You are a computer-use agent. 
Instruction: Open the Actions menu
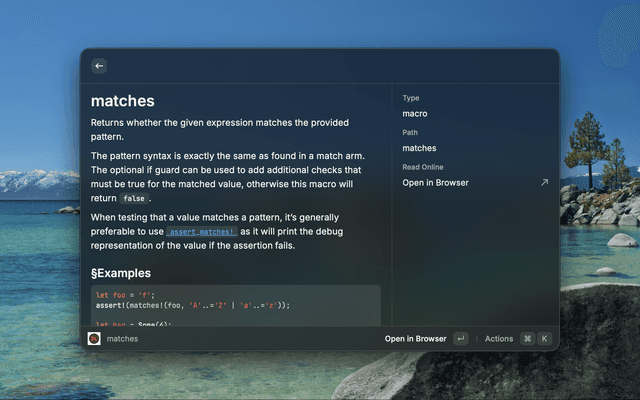click(499, 339)
